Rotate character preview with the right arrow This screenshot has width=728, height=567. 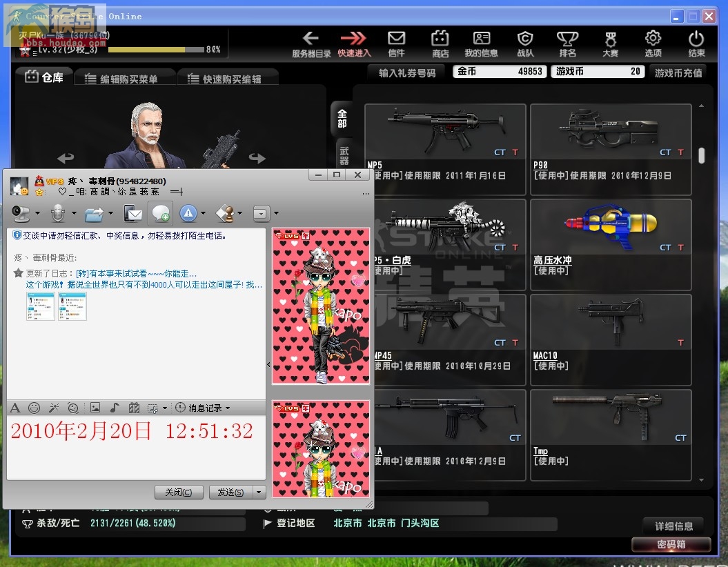click(x=257, y=158)
